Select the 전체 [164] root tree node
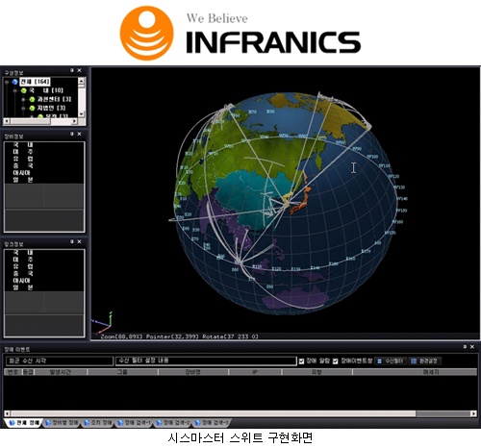The height and width of the screenshot is (448, 481). pos(35,82)
